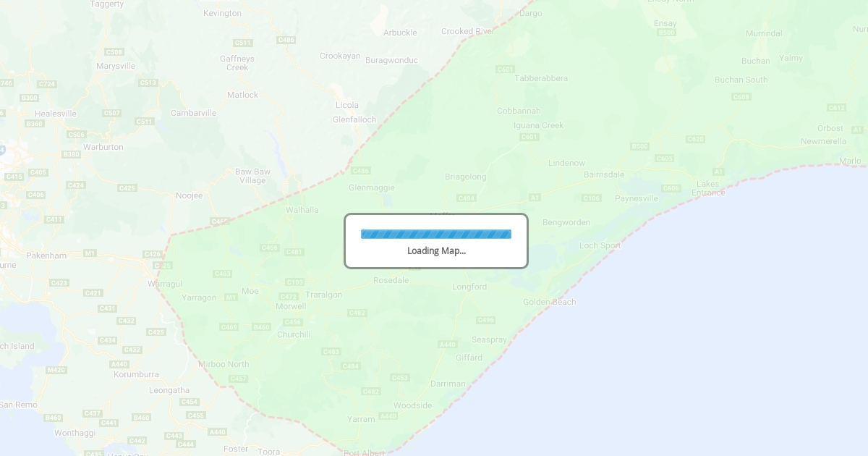Click the Loading Map progress bar
868x456 pixels.
(x=436, y=234)
